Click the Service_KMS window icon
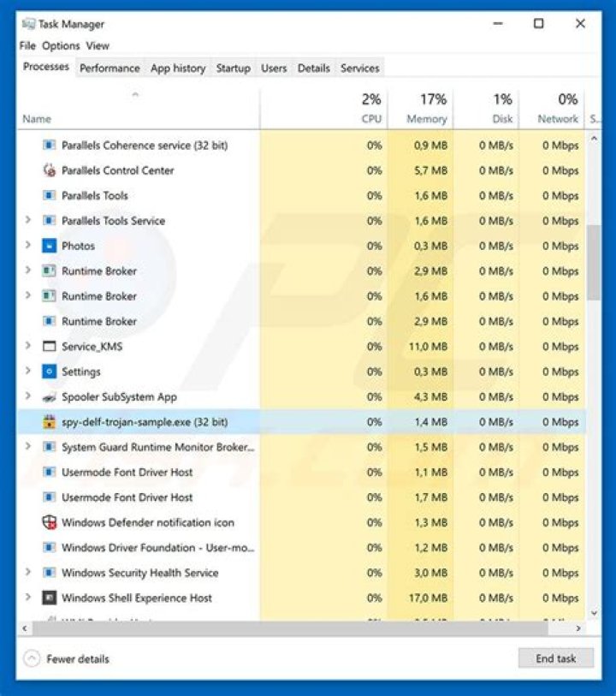The width and height of the screenshot is (616, 696). tap(50, 346)
